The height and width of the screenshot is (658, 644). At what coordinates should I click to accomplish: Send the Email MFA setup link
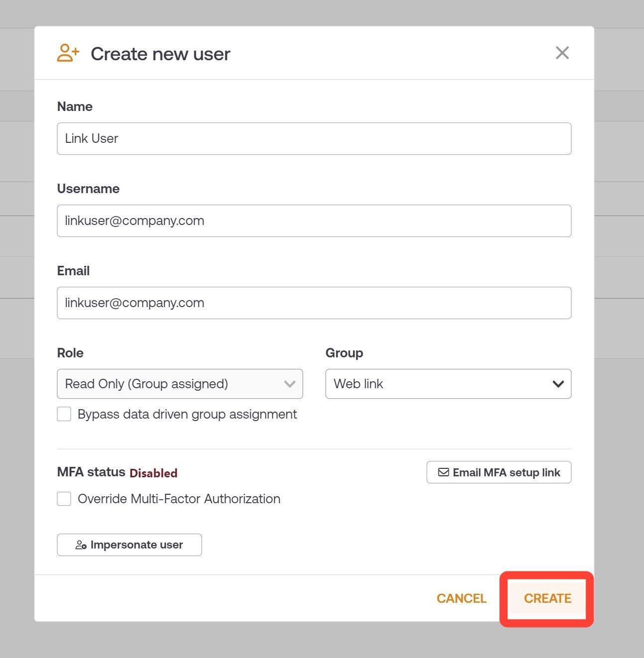499,472
